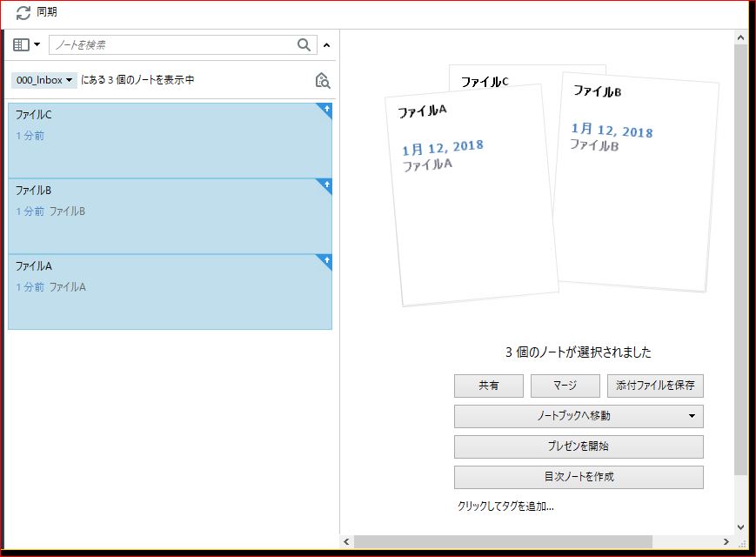
Task: Click the プレゼンを開始 button
Action: point(579,446)
